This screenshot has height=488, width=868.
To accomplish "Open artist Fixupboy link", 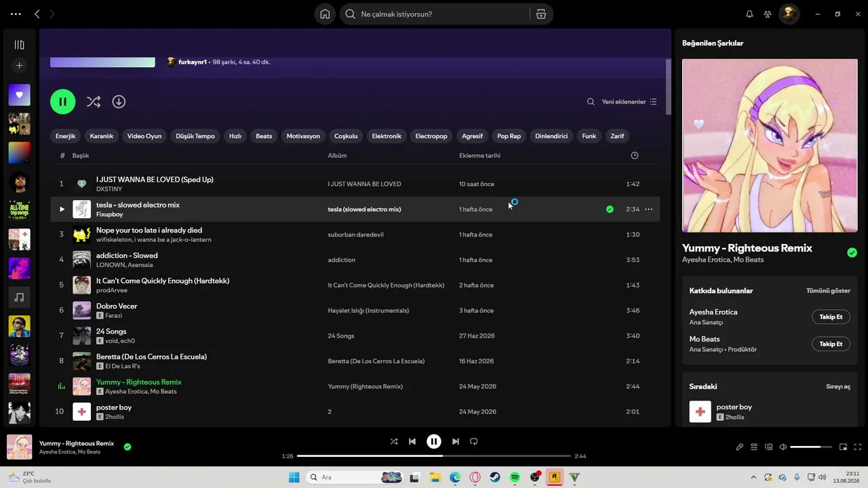I will point(110,214).
